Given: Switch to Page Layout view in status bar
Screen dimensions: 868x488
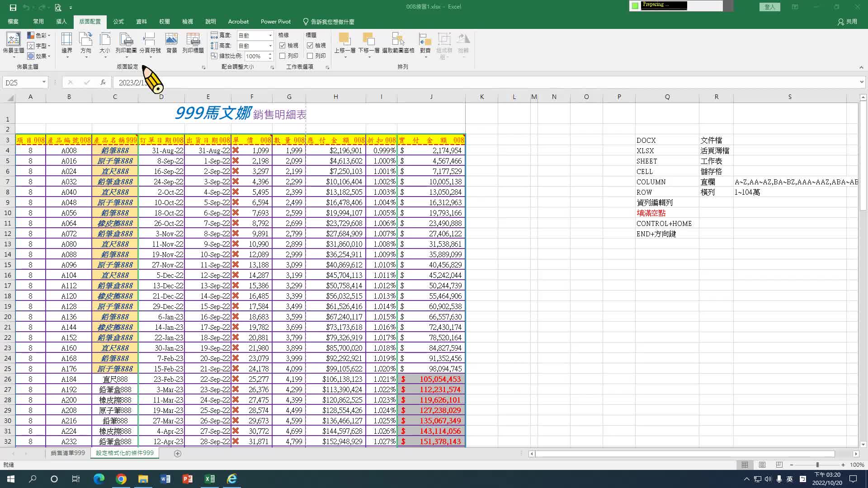Looking at the screenshot, I should pos(762,465).
